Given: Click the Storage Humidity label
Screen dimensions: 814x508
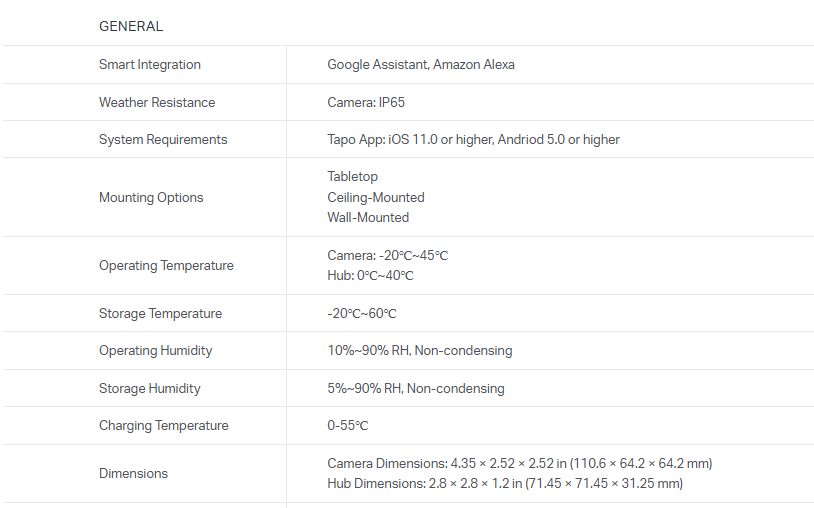Looking at the screenshot, I should (x=149, y=388).
